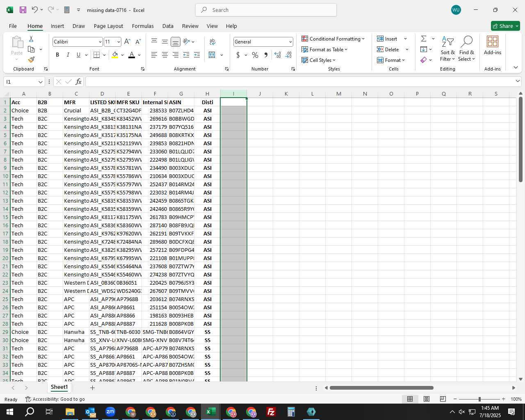This screenshot has height=420, width=525.
Task: Click the Comma Style icon
Action: (x=266, y=55)
